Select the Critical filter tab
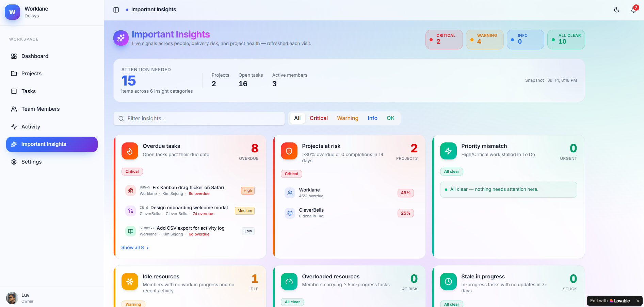Screen dimensions: 644x307 (319, 118)
